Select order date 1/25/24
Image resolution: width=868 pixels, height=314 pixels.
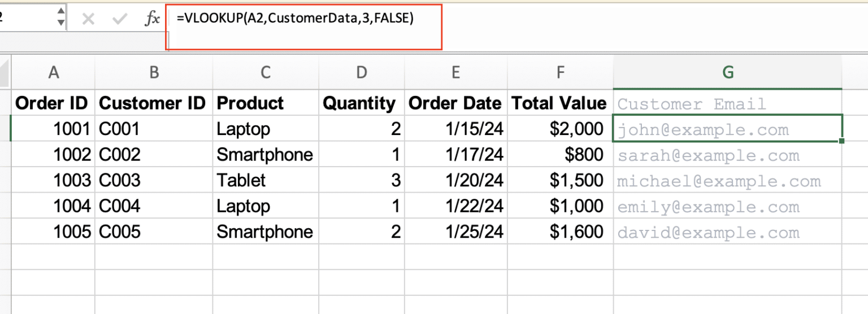(455, 232)
